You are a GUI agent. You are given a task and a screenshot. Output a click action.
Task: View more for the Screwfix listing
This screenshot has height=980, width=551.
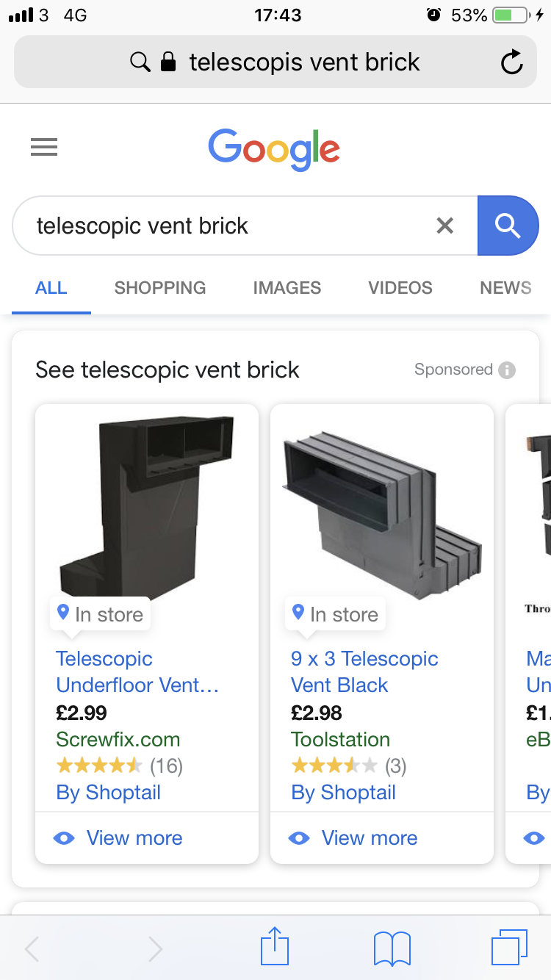(134, 837)
